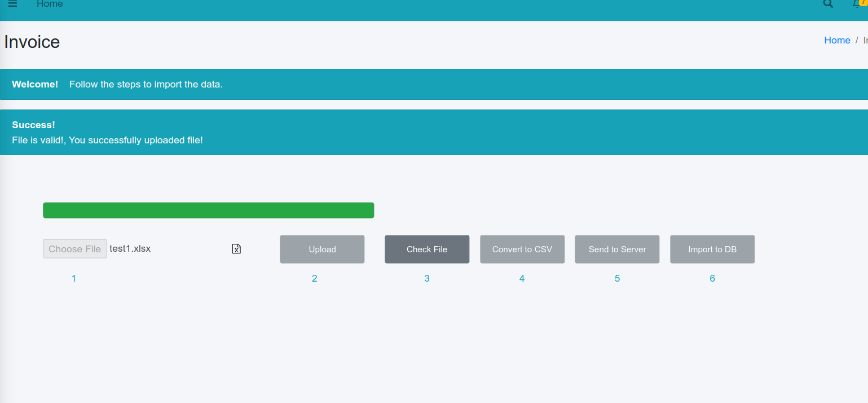Click the Upload button
This screenshot has height=403, width=868.
pyautogui.click(x=321, y=249)
